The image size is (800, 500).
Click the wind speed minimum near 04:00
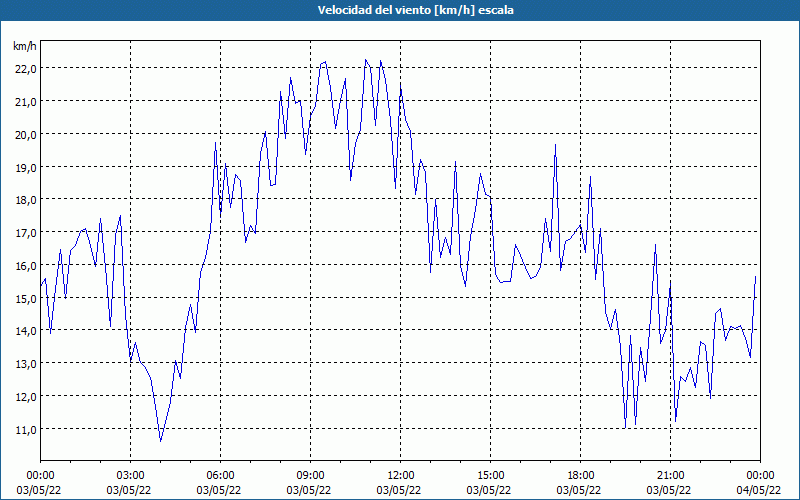point(161,441)
